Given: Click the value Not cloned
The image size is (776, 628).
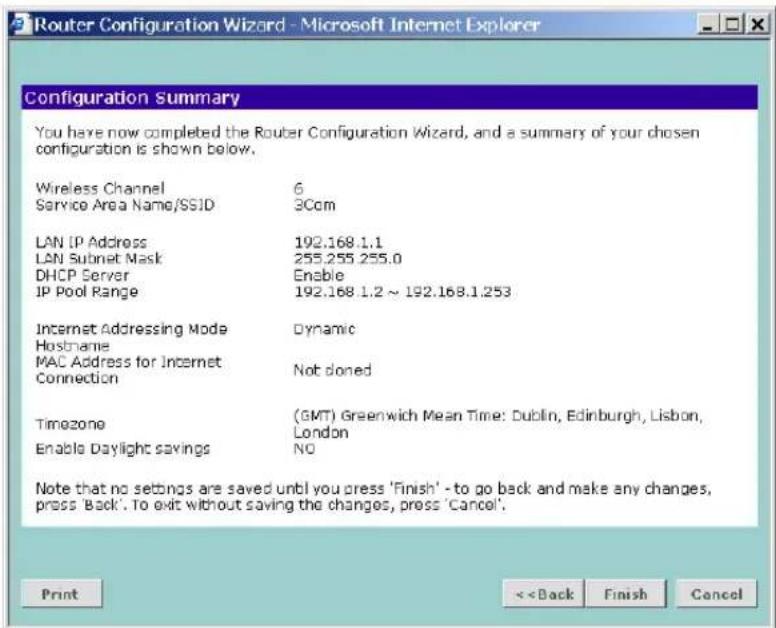Looking at the screenshot, I should pyautogui.click(x=332, y=370).
